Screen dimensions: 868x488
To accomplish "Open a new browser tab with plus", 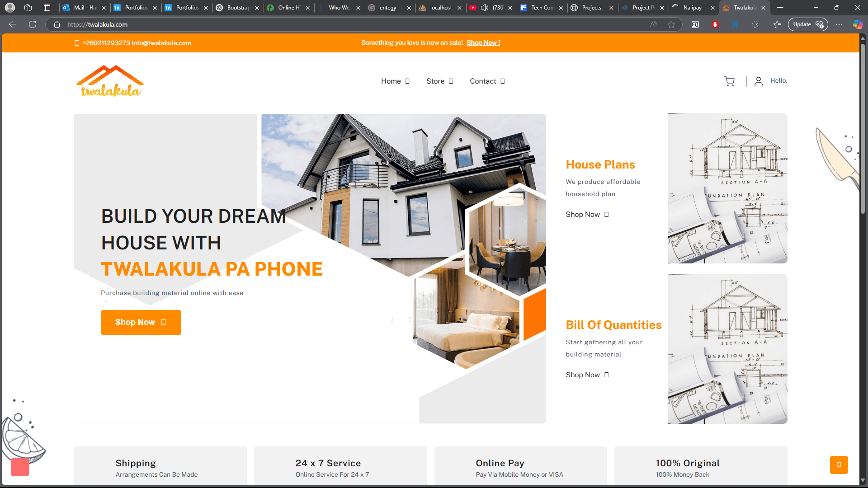I will coord(780,8).
